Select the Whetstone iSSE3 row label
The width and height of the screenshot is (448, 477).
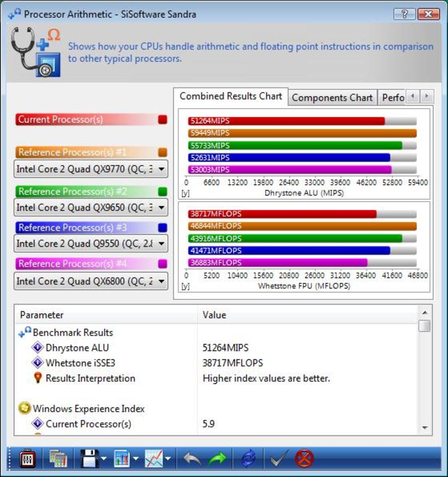pos(80,362)
